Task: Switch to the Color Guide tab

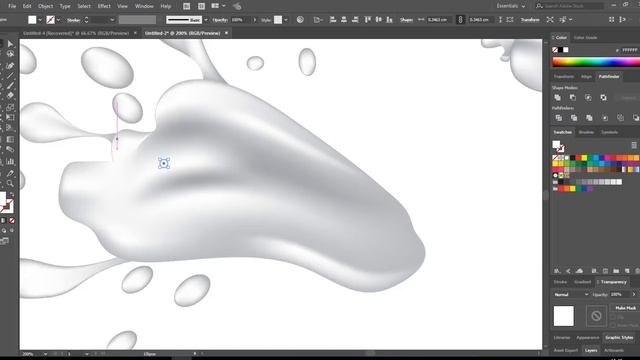Action: pos(585,38)
